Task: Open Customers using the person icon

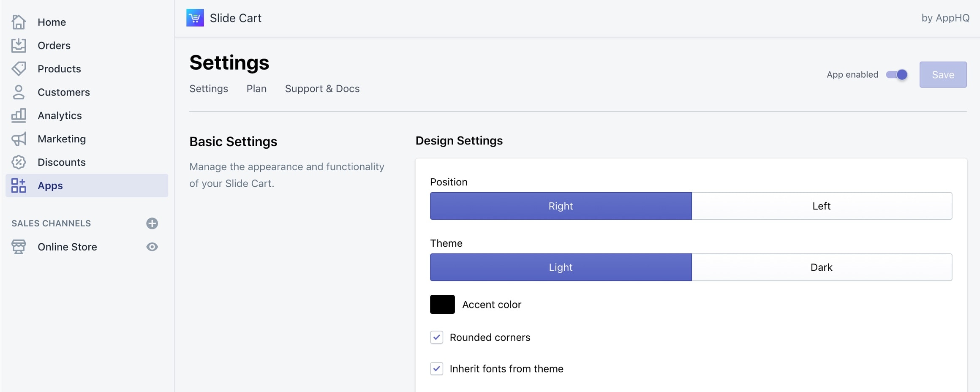Action: (x=19, y=92)
